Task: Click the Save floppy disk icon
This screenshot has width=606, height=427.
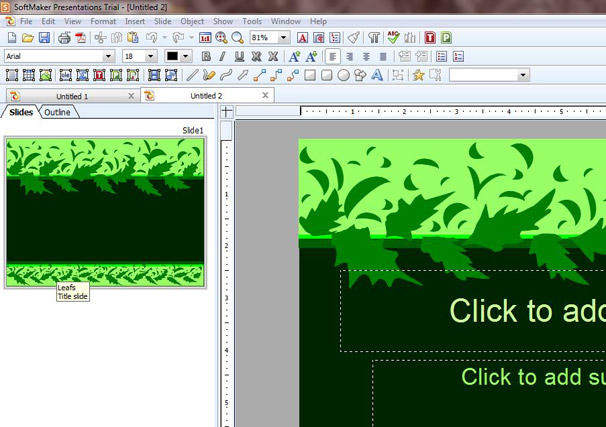Action: tap(43, 38)
